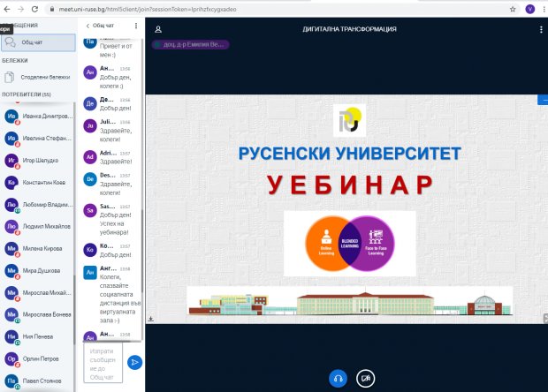Select user Ния Пенева in list
Viewport: 548px width, 392px height.
(38, 337)
